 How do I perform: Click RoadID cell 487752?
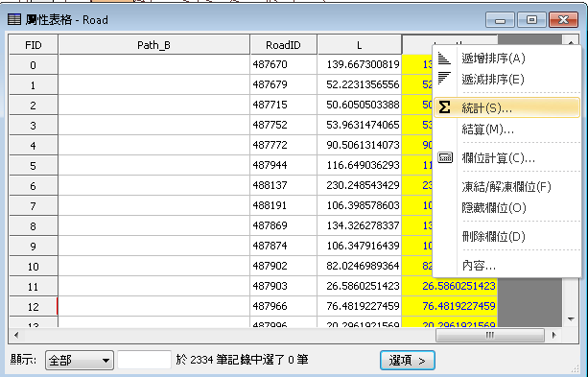(x=283, y=125)
